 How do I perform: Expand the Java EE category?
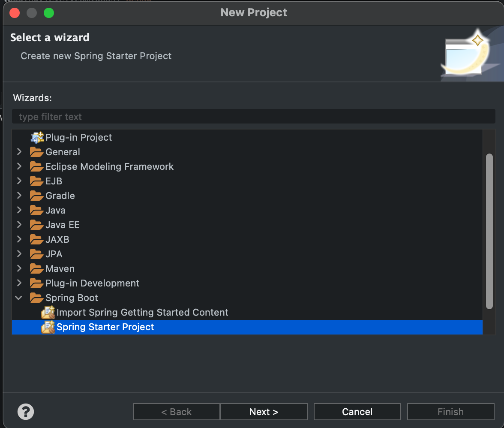pos(19,224)
